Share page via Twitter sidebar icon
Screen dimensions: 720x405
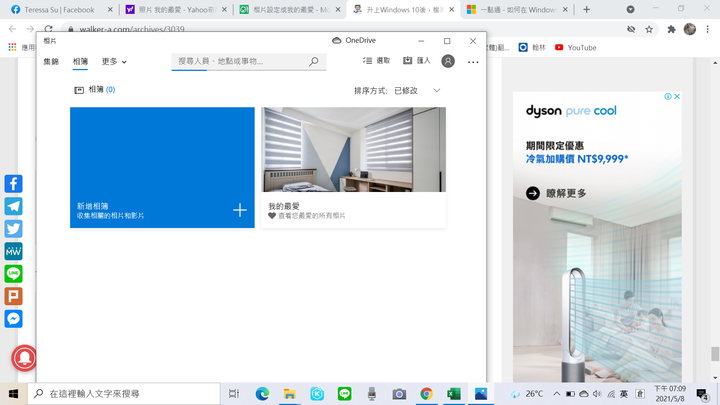click(13, 229)
